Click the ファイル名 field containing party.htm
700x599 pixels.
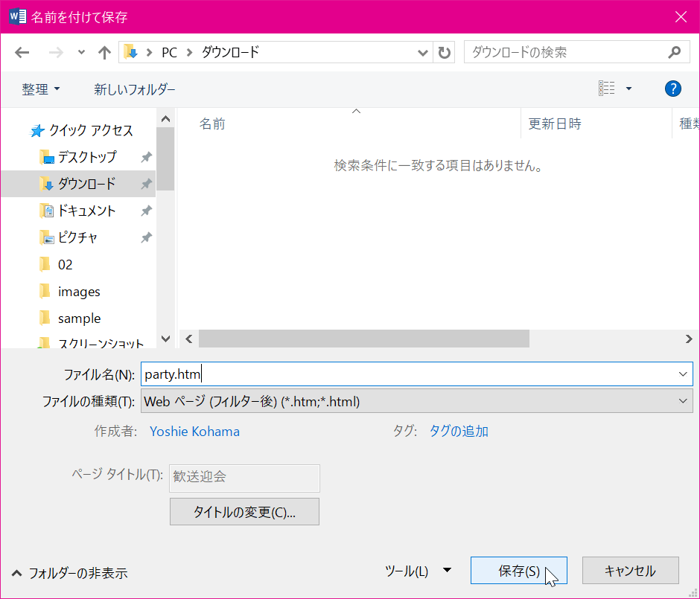pyautogui.click(x=417, y=374)
